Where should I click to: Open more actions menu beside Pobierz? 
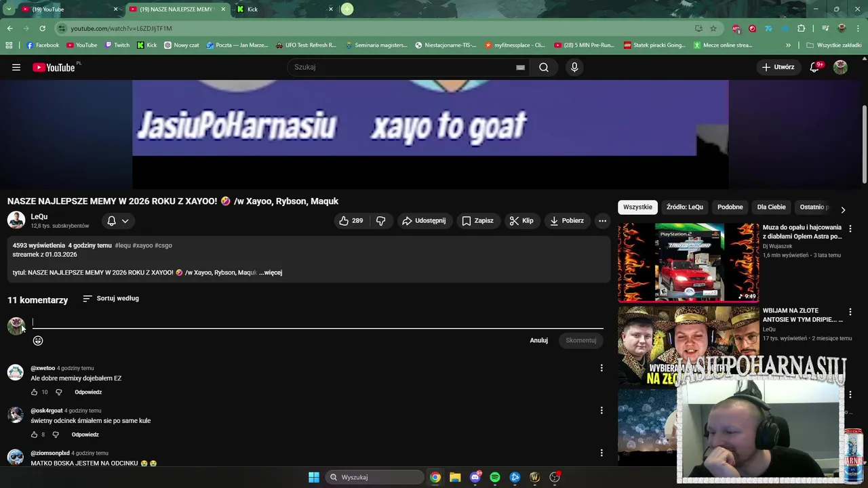point(602,221)
